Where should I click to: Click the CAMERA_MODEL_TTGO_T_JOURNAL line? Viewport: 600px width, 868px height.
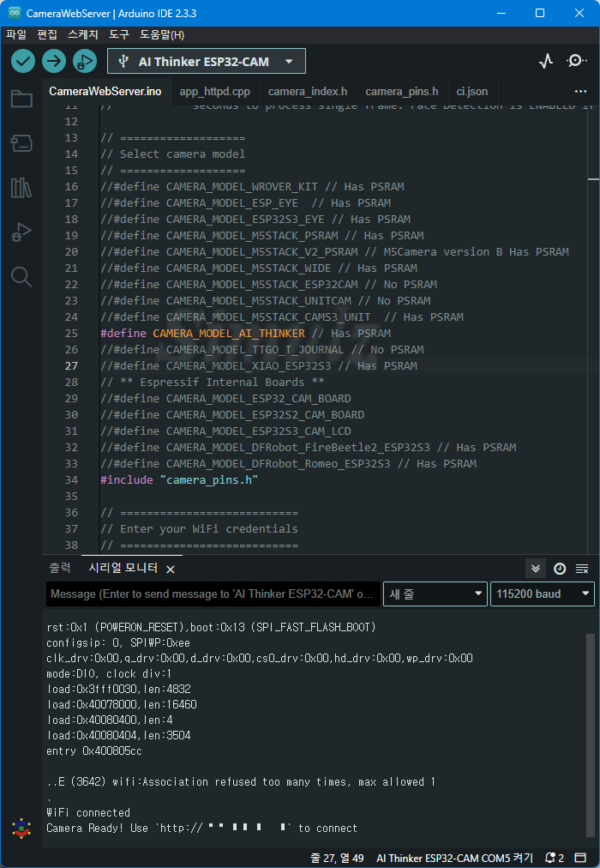tap(262, 349)
